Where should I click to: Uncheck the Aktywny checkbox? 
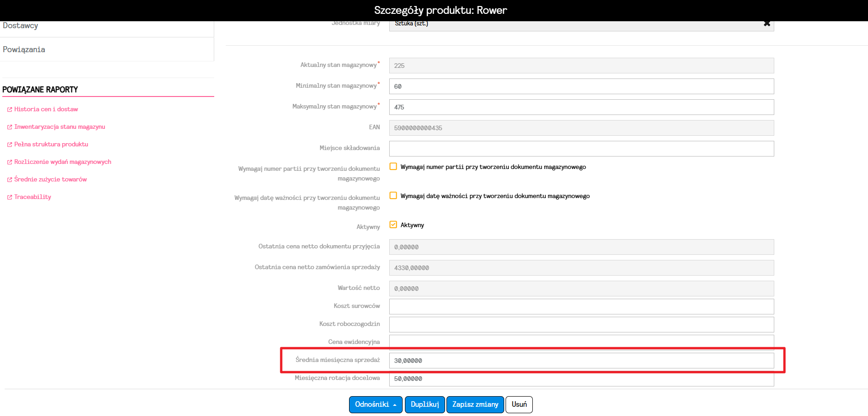click(393, 224)
